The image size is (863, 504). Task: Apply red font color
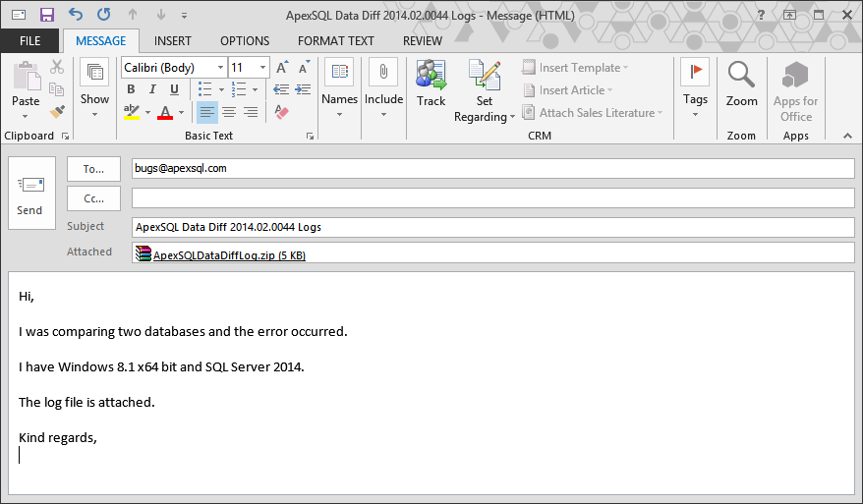[165, 112]
